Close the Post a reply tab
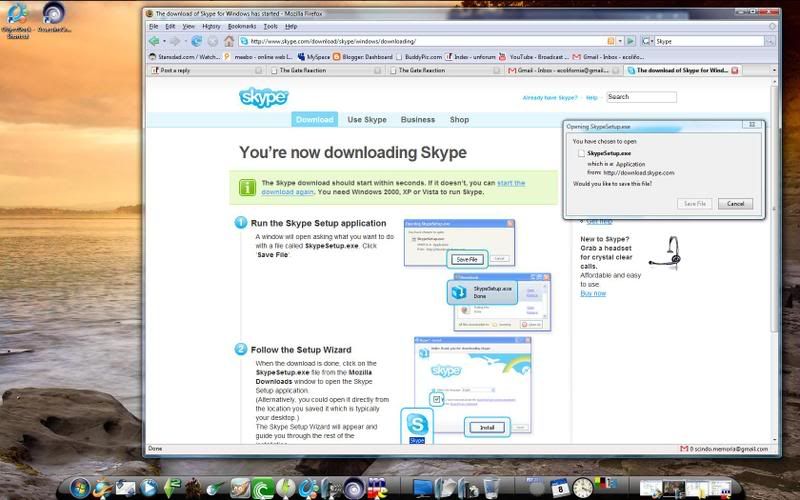 [259, 70]
